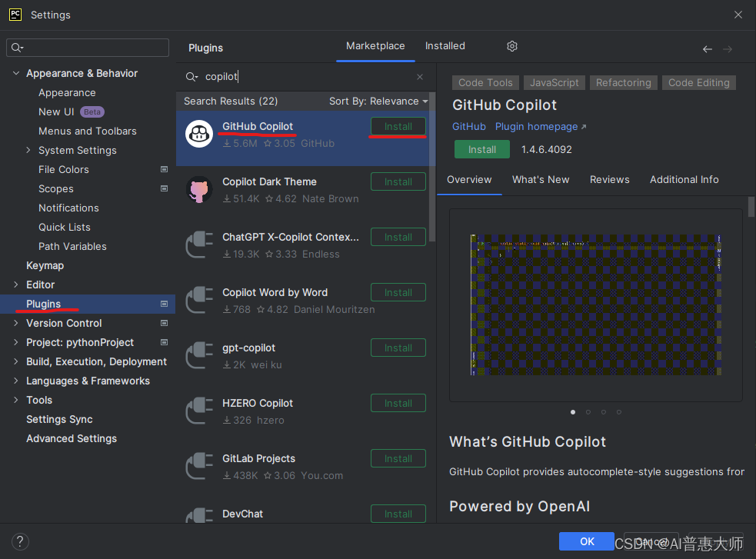Open the Overview tab
This screenshot has height=559, width=756.
(469, 180)
